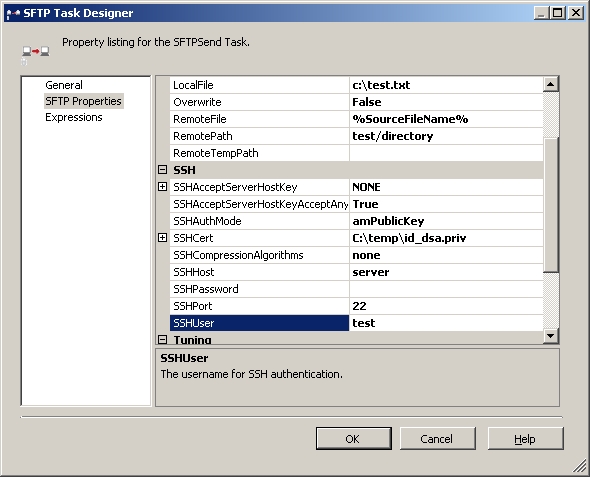Click the SSHUser value test
Viewport: 590px width, 477px height.
[x=446, y=323]
